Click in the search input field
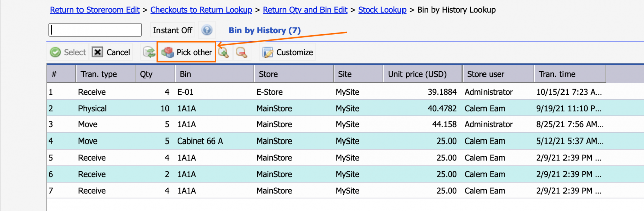 [x=95, y=30]
